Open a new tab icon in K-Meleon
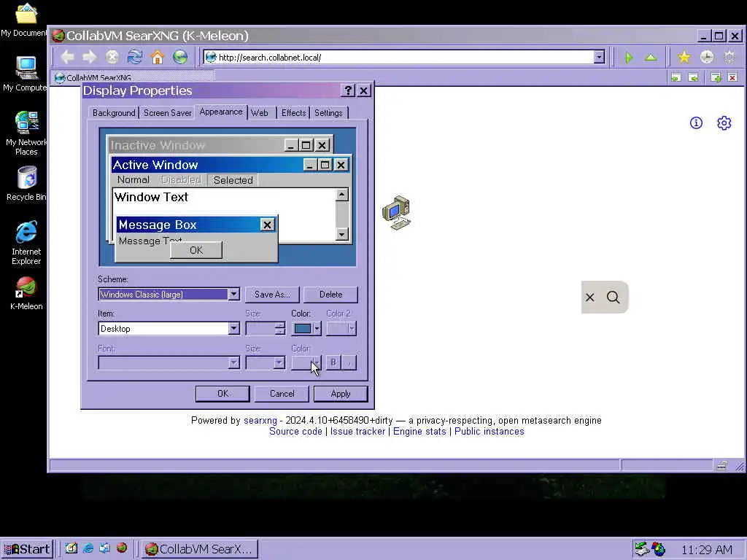This screenshot has width=747, height=560. point(716,77)
